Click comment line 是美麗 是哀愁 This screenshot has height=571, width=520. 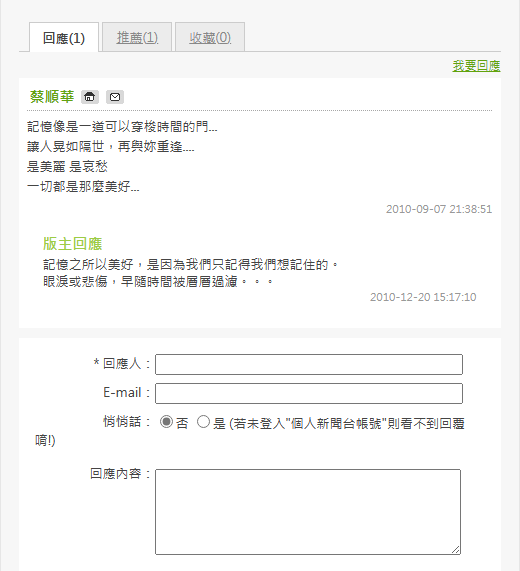(67, 167)
